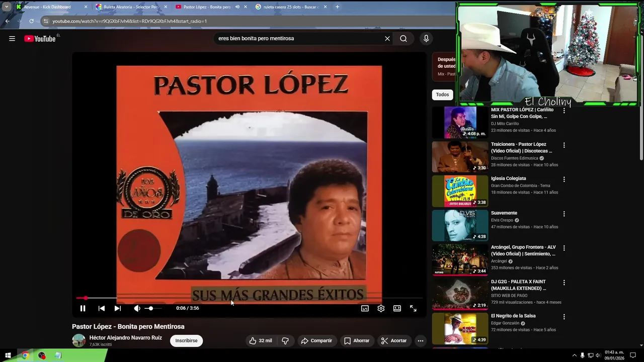Open the YouTube hamburger guide menu
This screenshot has height=362, width=644.
12,38
